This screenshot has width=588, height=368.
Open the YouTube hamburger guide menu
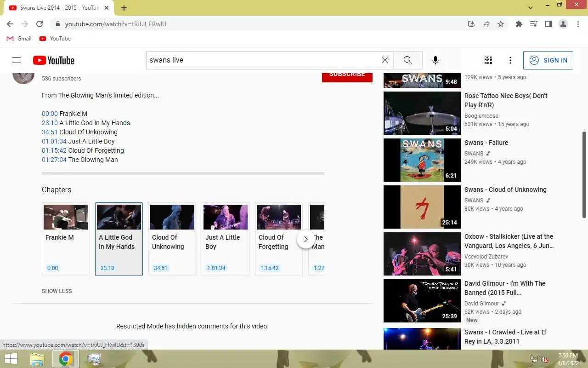coord(17,60)
